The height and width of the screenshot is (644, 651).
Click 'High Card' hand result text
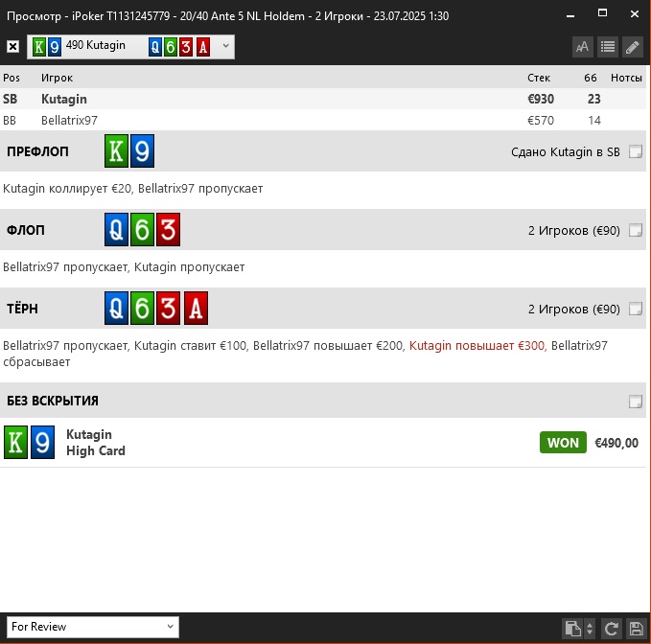96,451
